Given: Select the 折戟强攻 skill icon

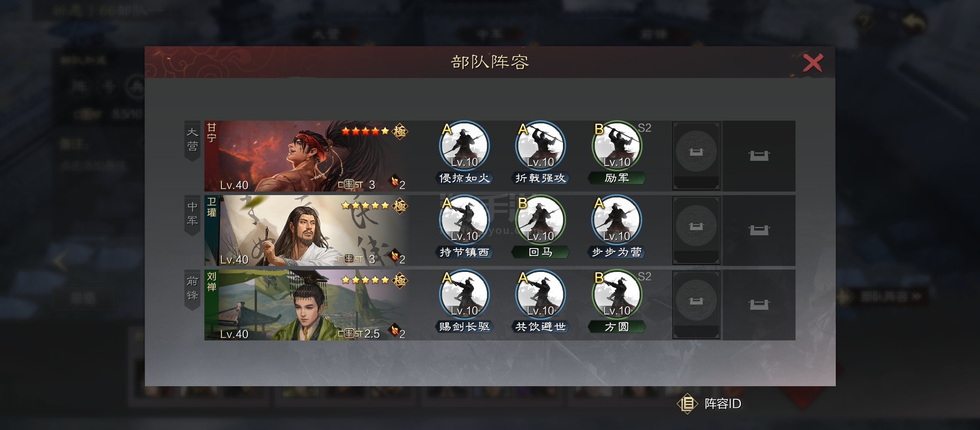Looking at the screenshot, I should coord(540,146).
